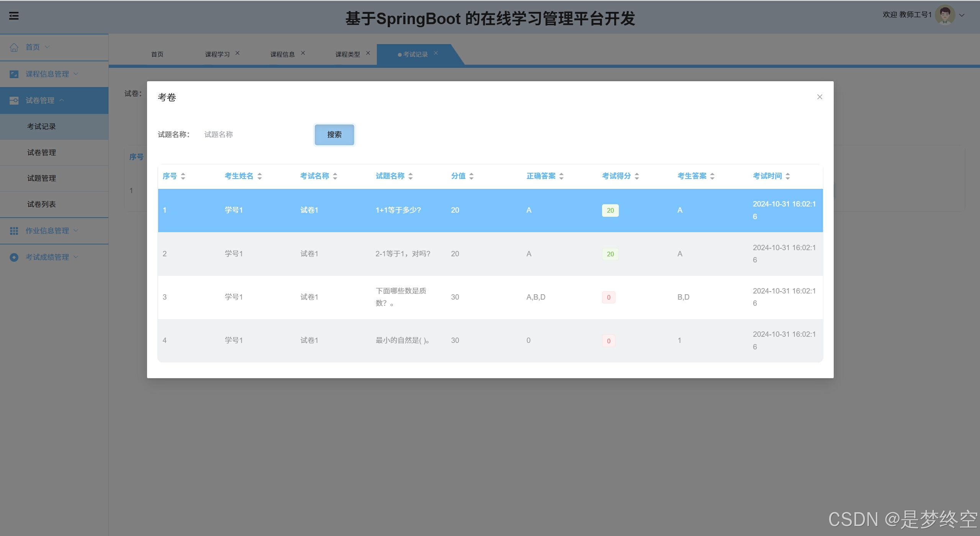
Task: Expand the user account dropdown arrow
Action: 962,15
